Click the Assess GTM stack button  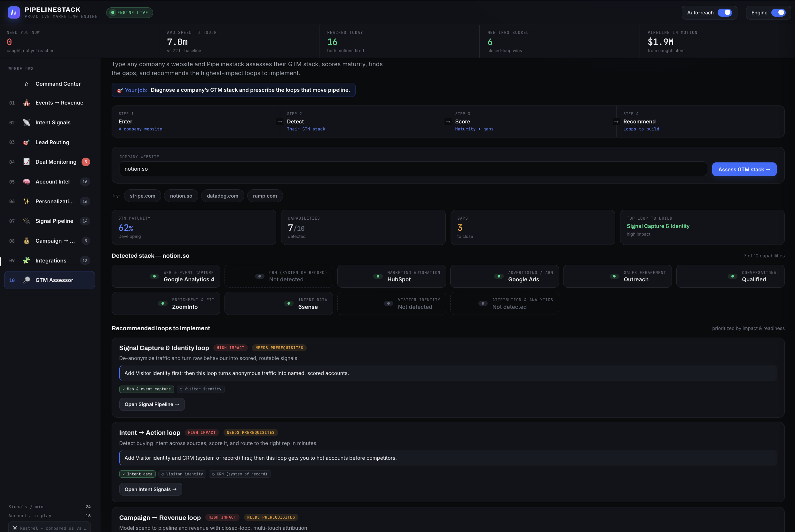(744, 169)
